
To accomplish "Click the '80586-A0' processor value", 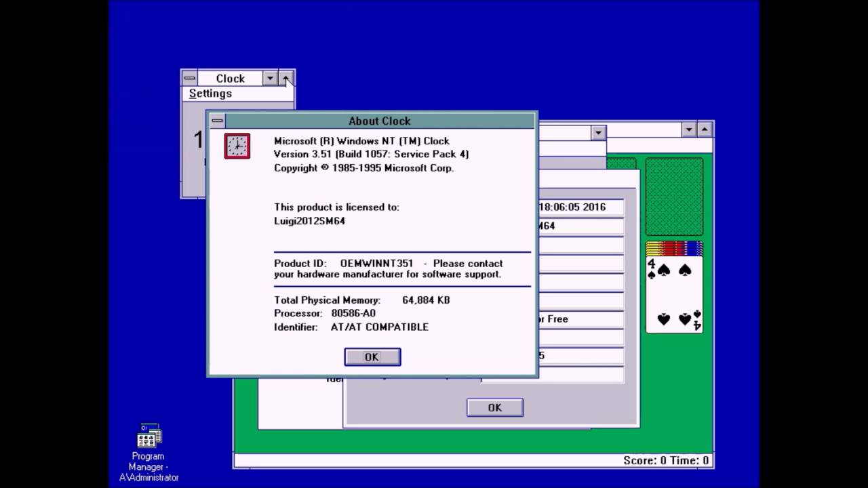I will tap(353, 313).
